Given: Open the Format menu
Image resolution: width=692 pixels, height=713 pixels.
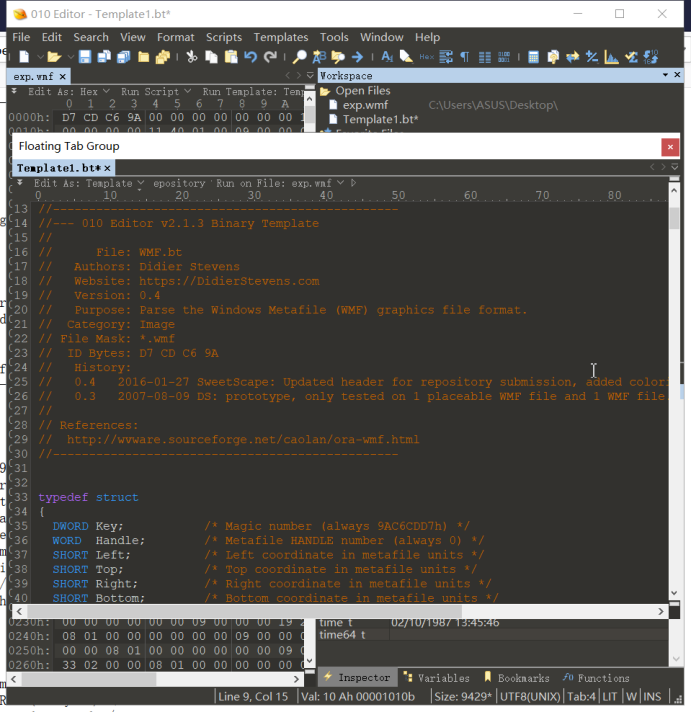Looking at the screenshot, I should (x=176, y=37).
